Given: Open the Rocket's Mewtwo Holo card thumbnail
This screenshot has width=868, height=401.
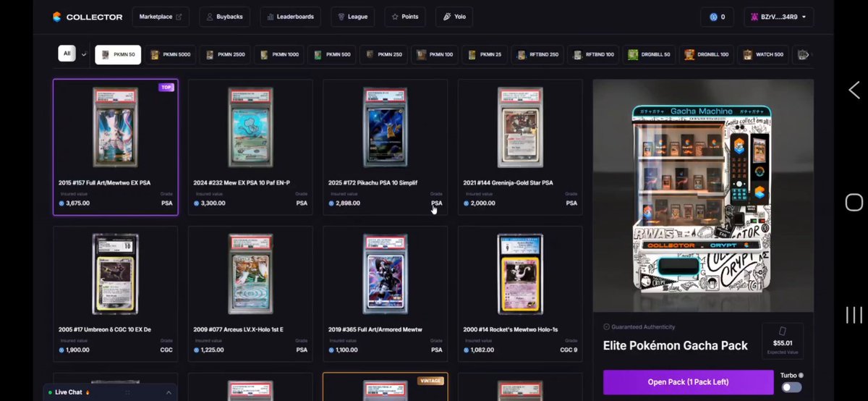Looking at the screenshot, I should click(x=520, y=274).
